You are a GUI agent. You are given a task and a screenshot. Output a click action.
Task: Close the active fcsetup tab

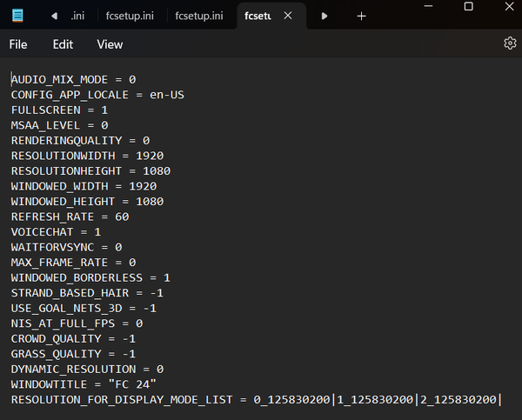[x=288, y=16]
